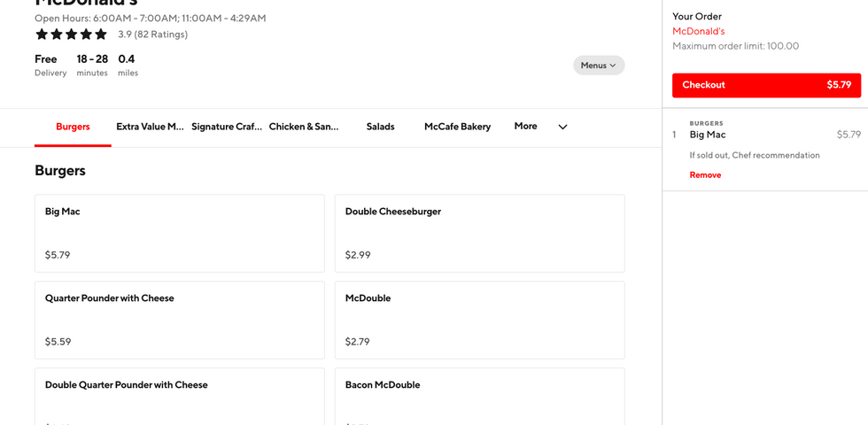Open the McCafe Bakery tab
868x425 pixels.
click(457, 127)
